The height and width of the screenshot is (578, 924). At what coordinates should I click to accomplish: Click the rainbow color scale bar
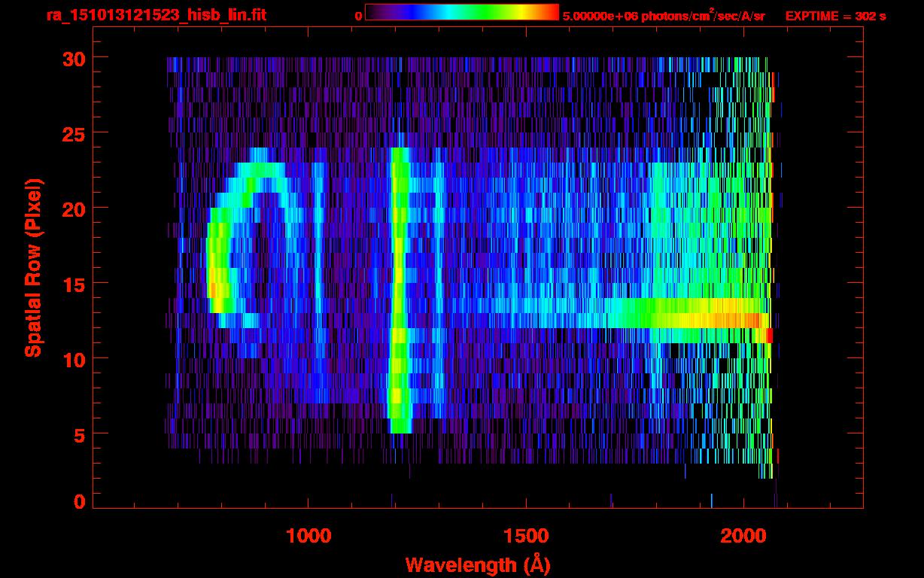[x=462, y=12]
